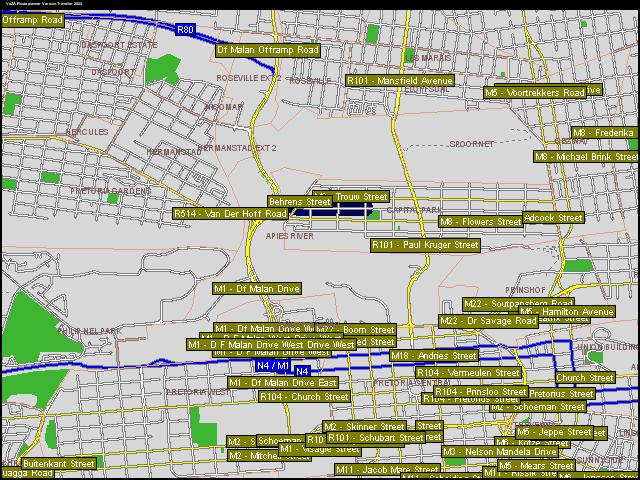Select the R101 - Mansfield Avenue label
This screenshot has height=480, width=640.
point(400,80)
